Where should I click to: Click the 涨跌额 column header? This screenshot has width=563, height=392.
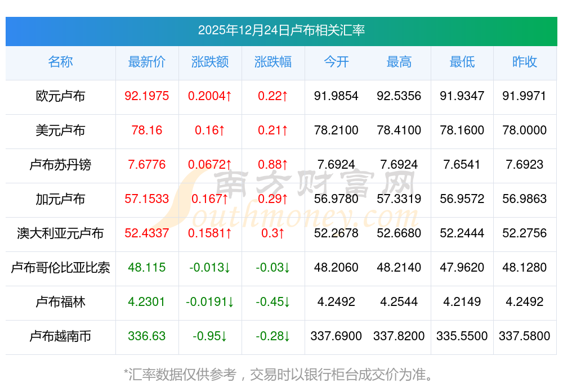(210, 62)
